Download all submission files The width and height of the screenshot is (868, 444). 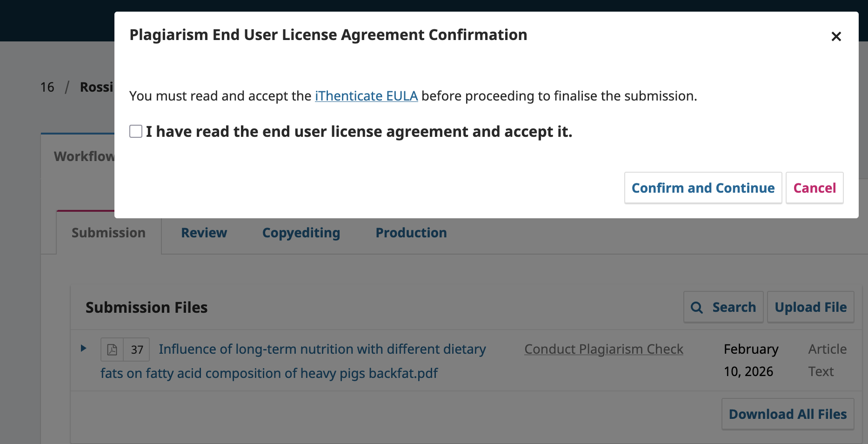pyautogui.click(x=788, y=414)
